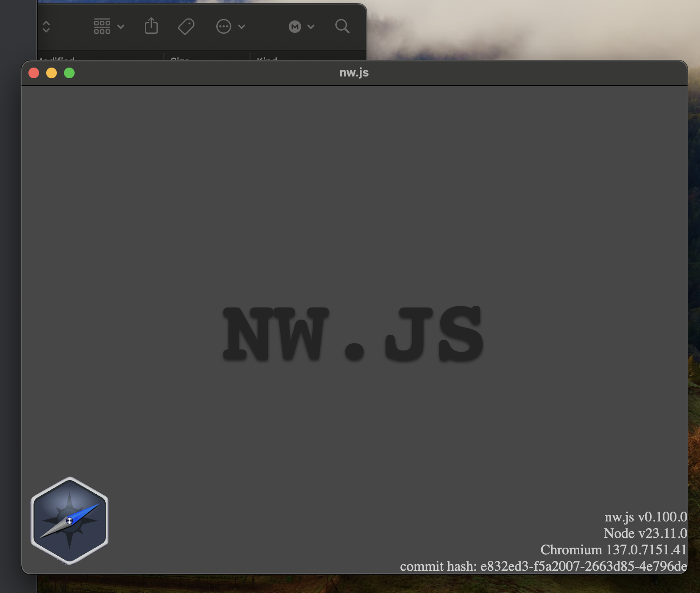Click the commit hash line

pos(544,566)
